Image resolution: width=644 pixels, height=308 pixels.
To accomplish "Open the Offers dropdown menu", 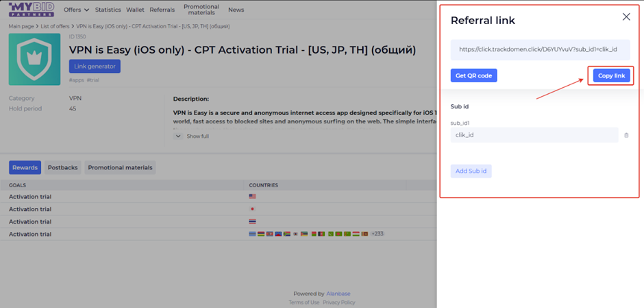I will (x=77, y=10).
